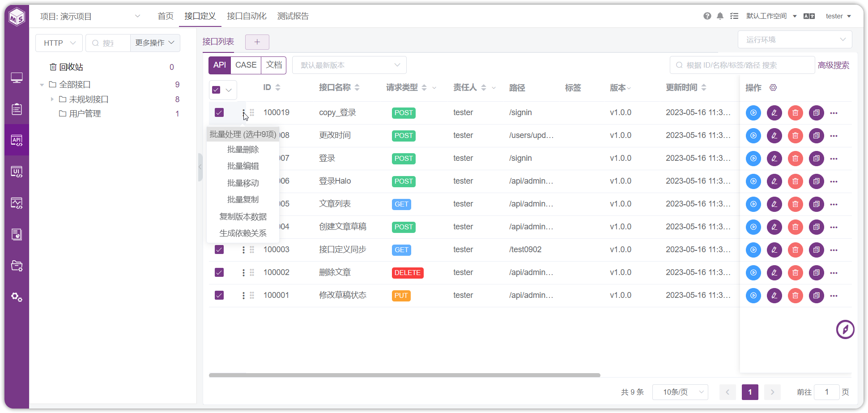Run the 创建文章草稿 API
The width and height of the screenshot is (868, 413).
tap(753, 227)
